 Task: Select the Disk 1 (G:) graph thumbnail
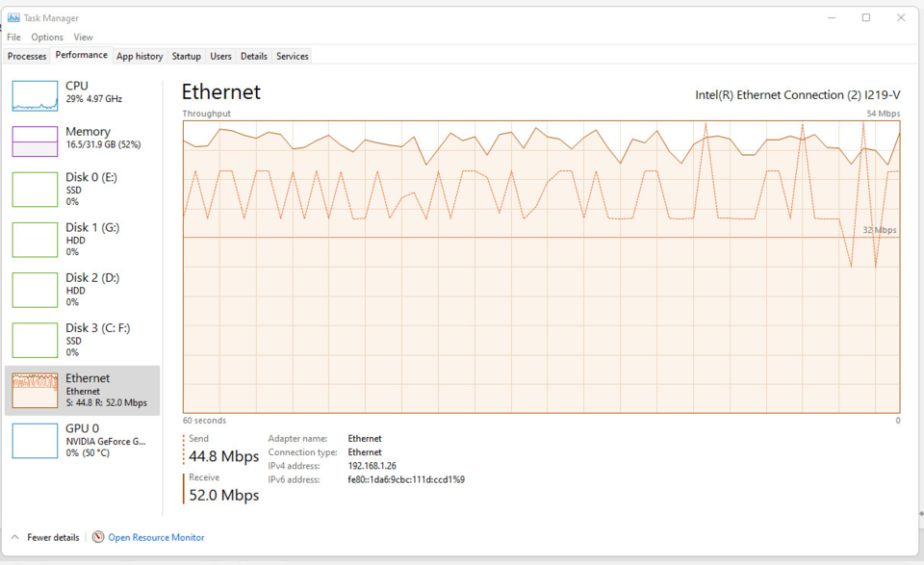point(35,240)
